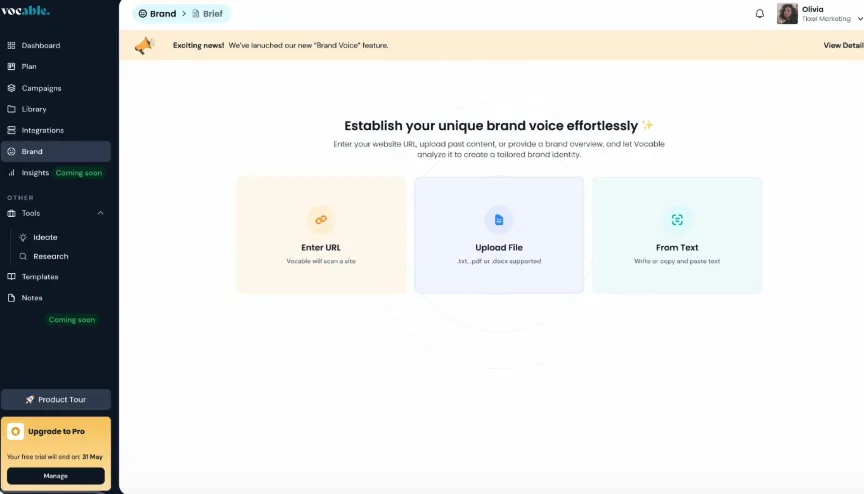The width and height of the screenshot is (864, 494).
Task: Open Olivia's profile avatar
Action: 787,14
